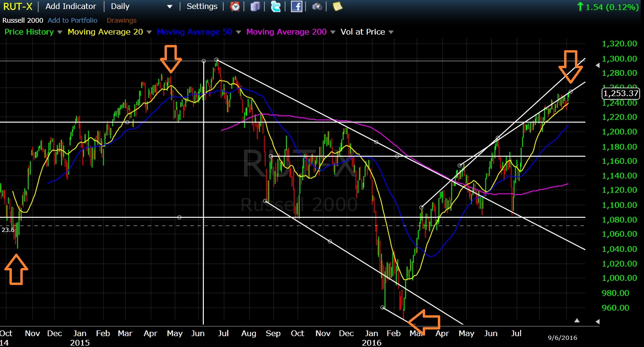Share chart via Twitter icon

pos(276,7)
